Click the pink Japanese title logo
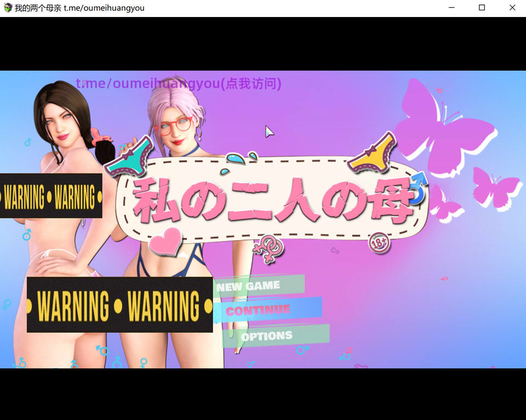 click(x=272, y=200)
